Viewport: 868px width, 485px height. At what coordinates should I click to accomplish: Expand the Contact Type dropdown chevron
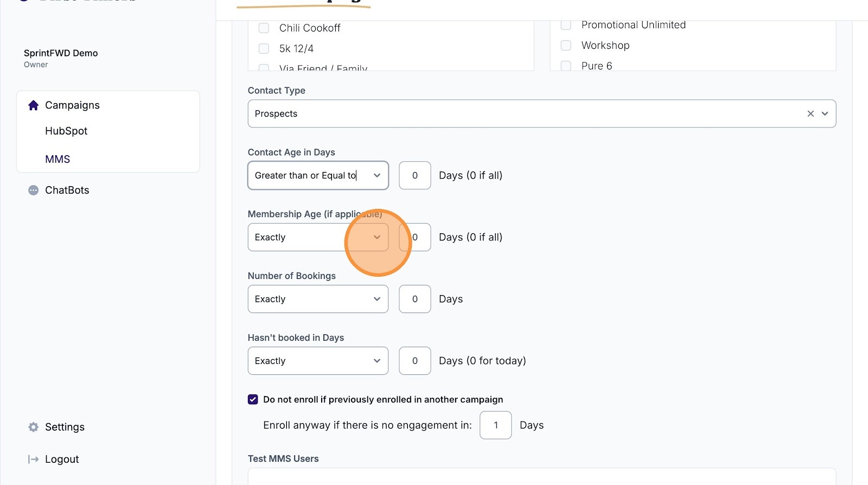[x=825, y=114]
